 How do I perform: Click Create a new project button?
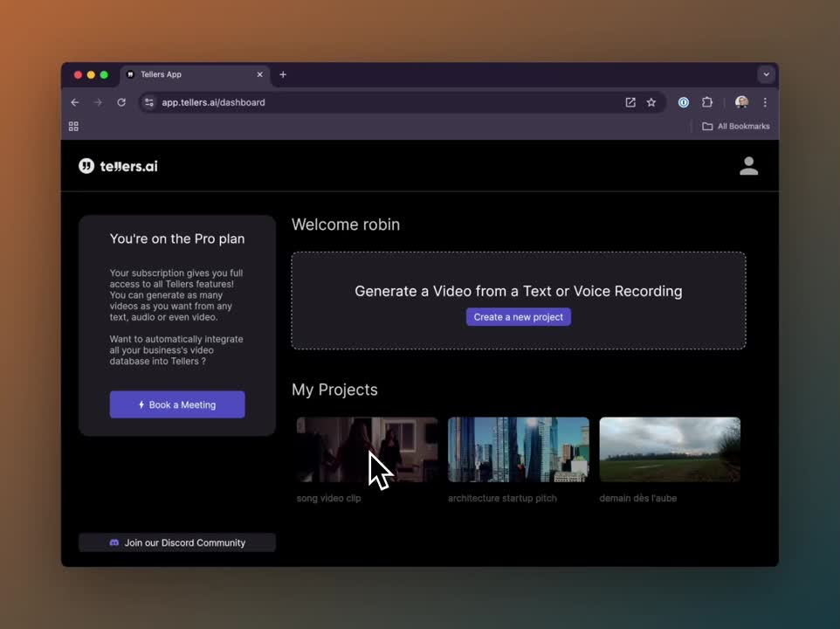tap(518, 317)
